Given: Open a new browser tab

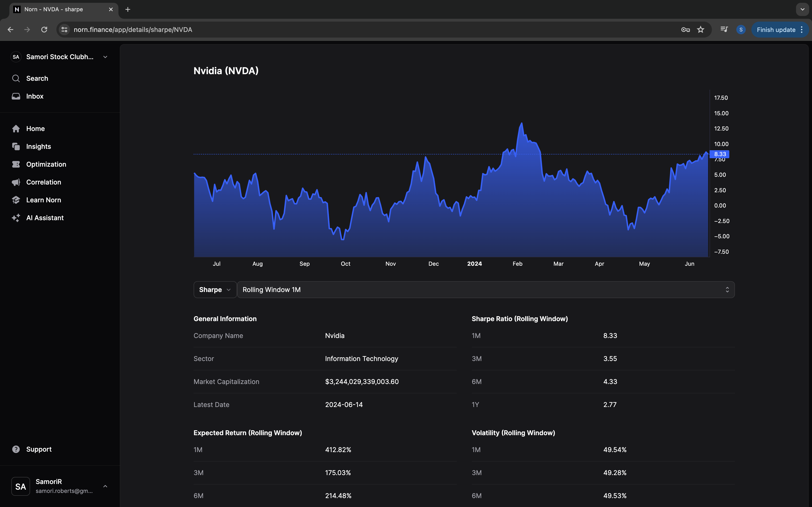Looking at the screenshot, I should point(128,9).
